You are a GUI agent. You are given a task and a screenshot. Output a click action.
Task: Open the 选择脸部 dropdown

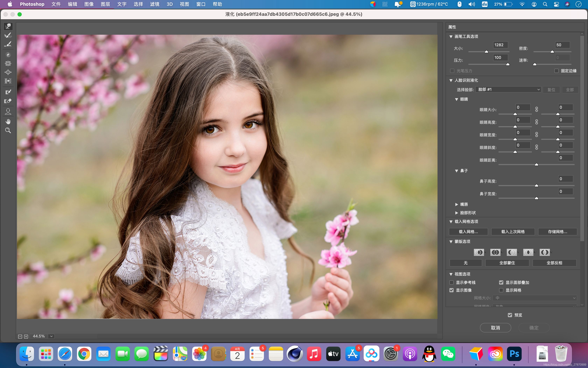(x=508, y=90)
